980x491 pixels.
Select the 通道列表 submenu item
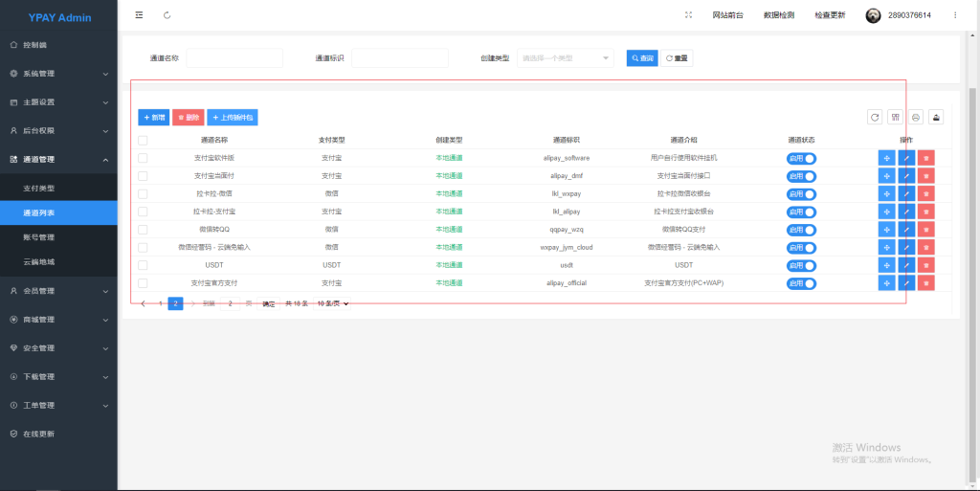58,213
